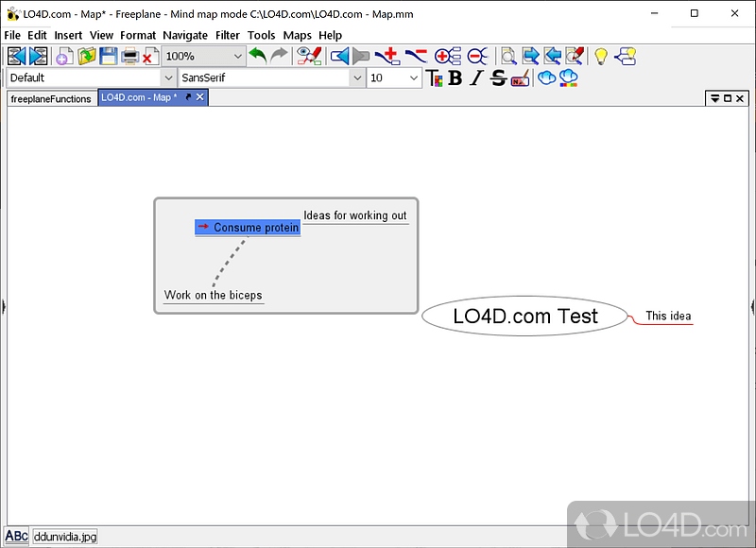The width and height of the screenshot is (756, 548).
Task: Find previous arrow icon
Action: (x=553, y=56)
